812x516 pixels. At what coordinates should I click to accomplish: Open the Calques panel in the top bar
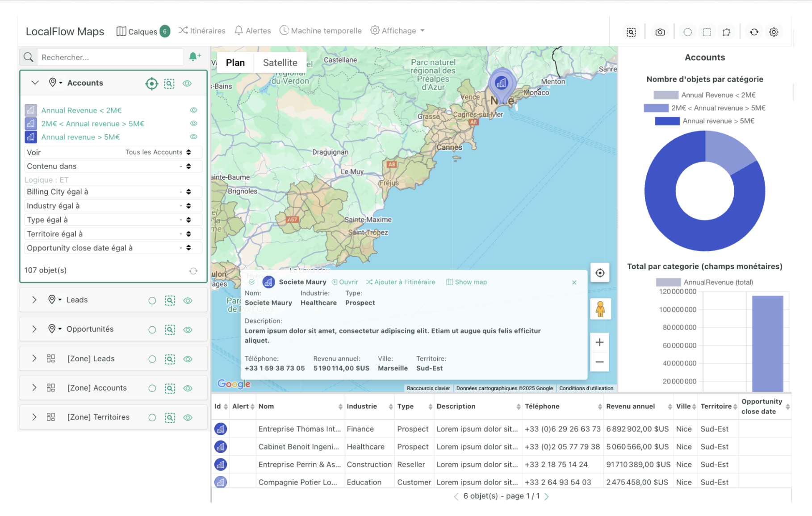tap(142, 30)
